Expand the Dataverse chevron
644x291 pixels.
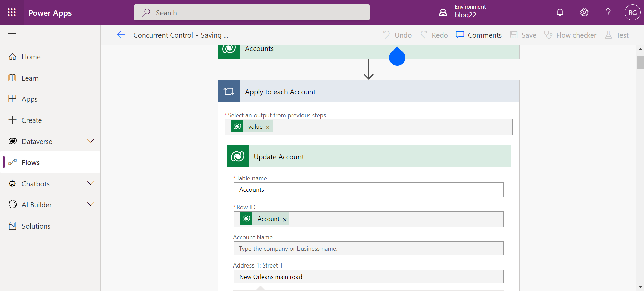pyautogui.click(x=91, y=141)
